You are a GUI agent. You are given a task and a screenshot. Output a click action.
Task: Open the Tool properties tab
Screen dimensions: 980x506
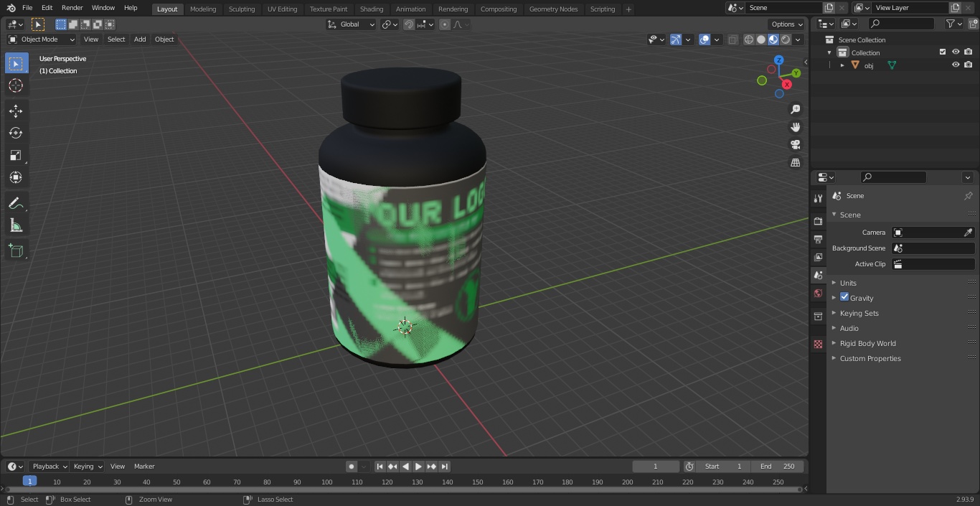point(818,198)
